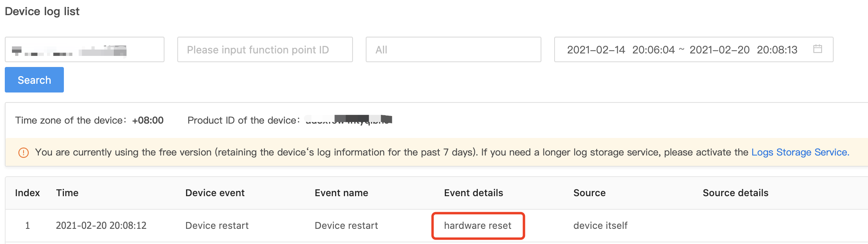Select the hardware reset event details cell

click(478, 226)
